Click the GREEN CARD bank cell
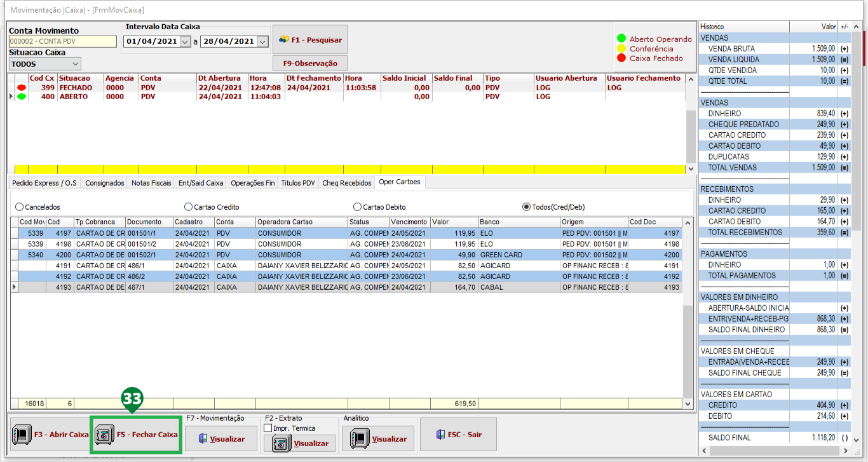 (519, 255)
